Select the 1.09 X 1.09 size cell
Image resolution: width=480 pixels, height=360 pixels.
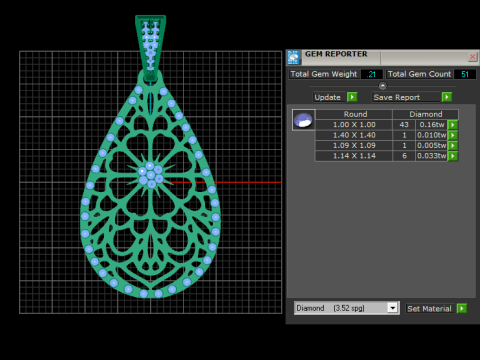click(354, 145)
